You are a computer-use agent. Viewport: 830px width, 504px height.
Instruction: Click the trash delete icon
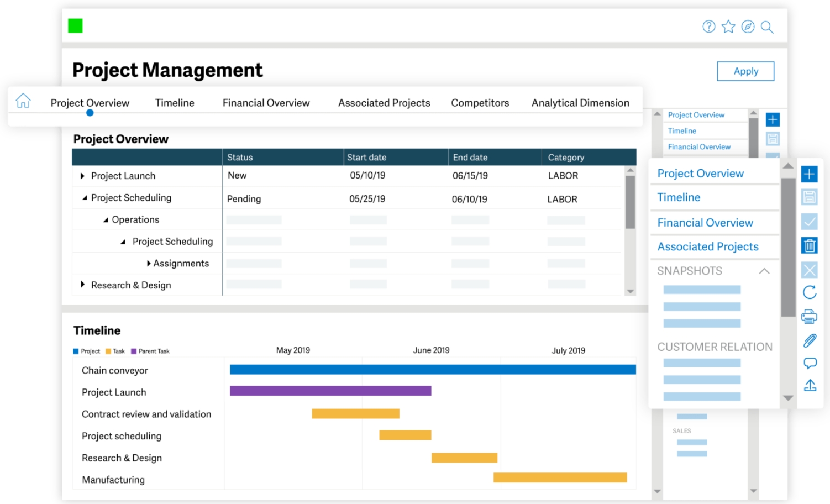coord(810,245)
